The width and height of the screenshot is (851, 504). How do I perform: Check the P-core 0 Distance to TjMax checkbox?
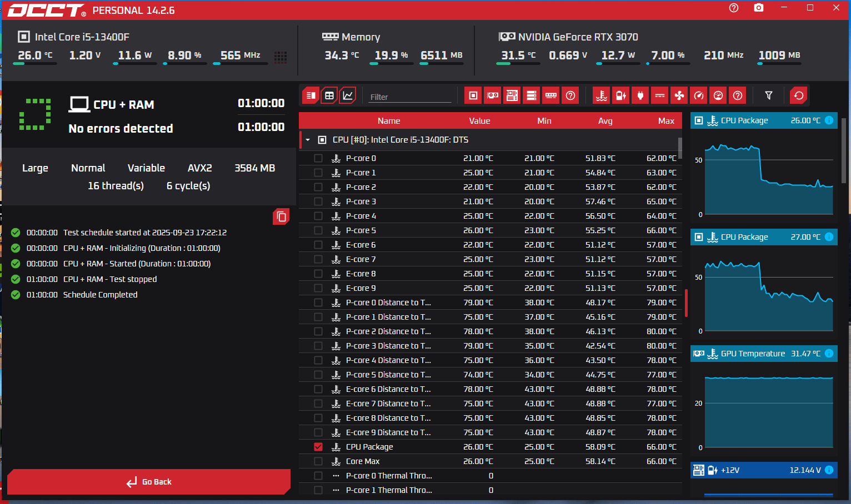click(x=318, y=303)
